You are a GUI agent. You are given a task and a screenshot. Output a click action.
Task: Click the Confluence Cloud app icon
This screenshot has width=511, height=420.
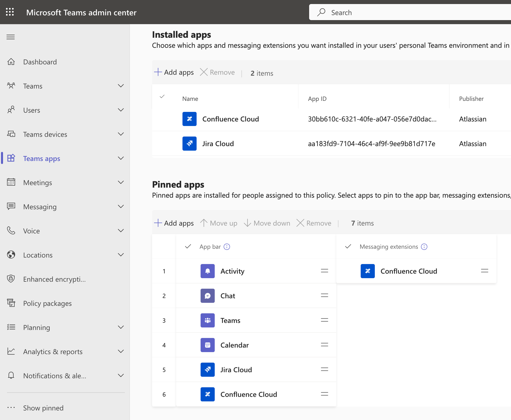[189, 119]
